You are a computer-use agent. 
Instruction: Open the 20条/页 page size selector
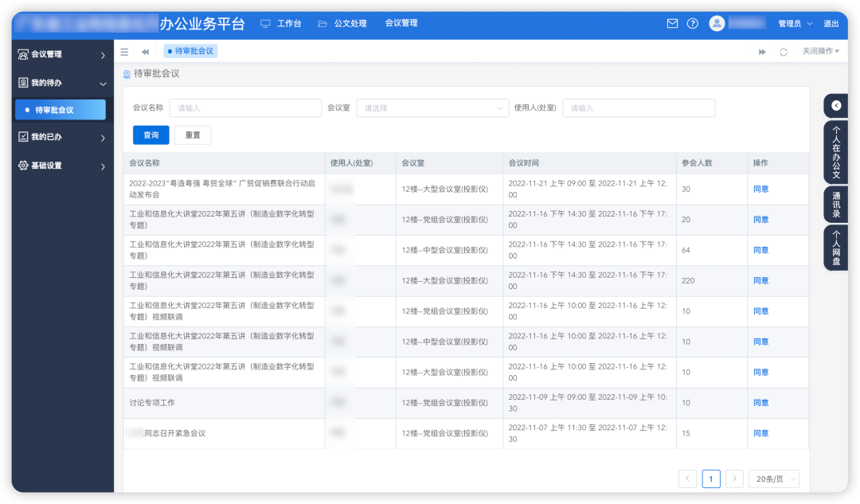[x=772, y=479]
